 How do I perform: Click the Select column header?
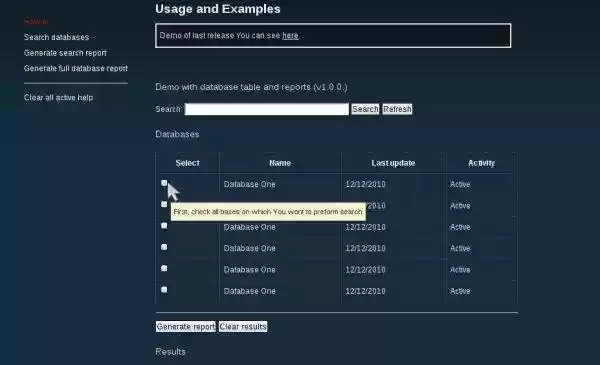click(188, 163)
